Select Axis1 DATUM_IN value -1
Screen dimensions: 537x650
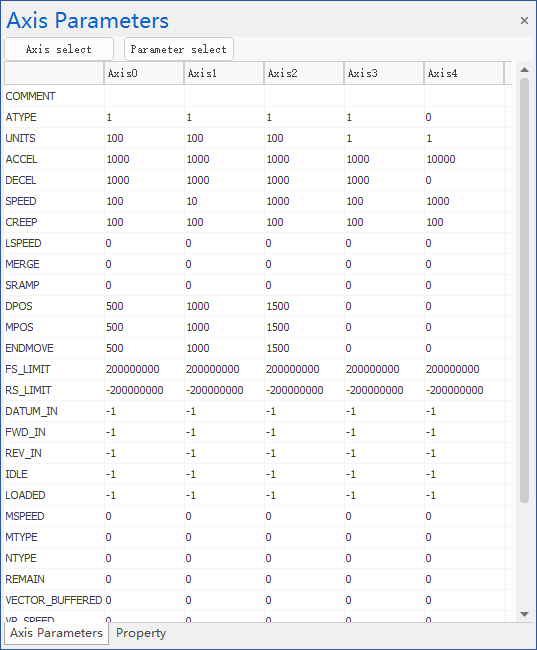(x=191, y=411)
